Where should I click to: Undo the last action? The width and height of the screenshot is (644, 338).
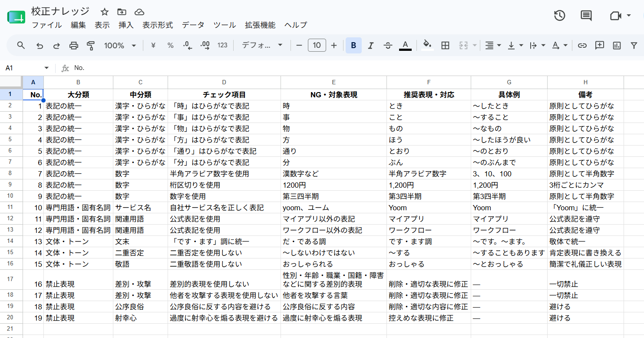(x=40, y=45)
